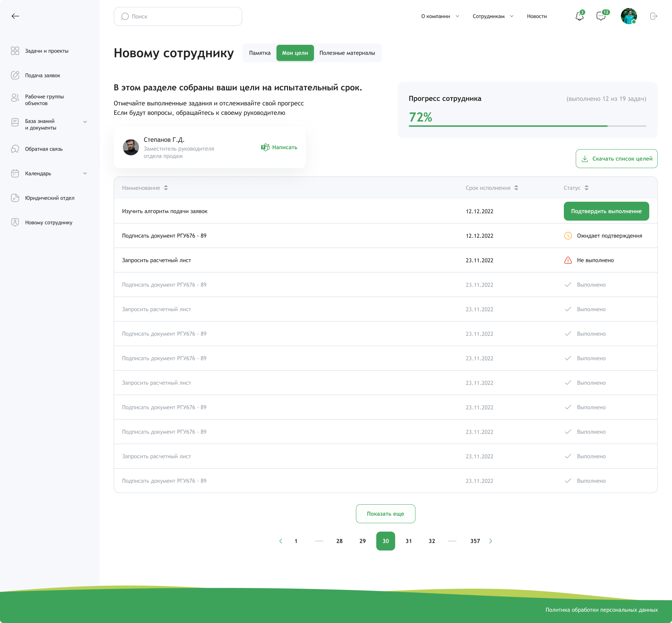Click the magnifier icon in search field
The width and height of the screenshot is (672, 623).
[125, 16]
